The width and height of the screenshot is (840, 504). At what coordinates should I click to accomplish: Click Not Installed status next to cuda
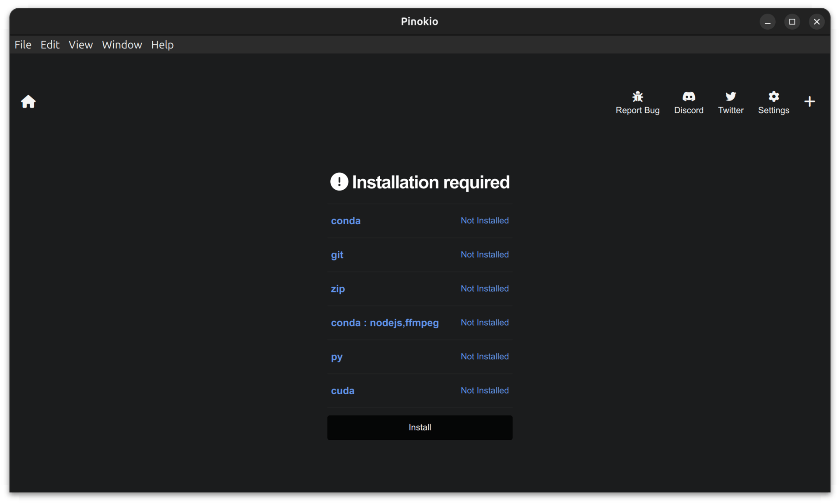click(x=484, y=390)
